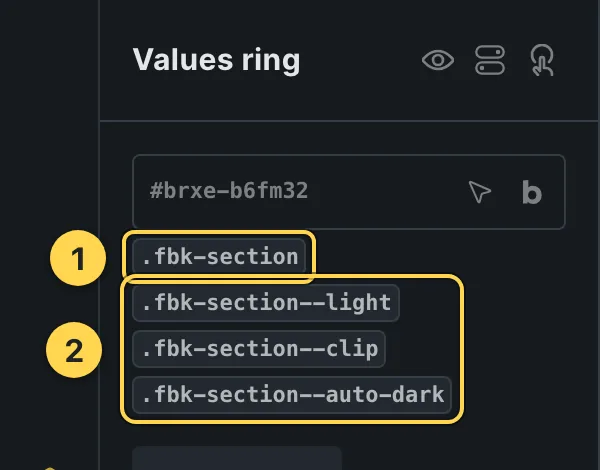
Task: Click empty space right of .fbk-section--clip
Action: [x=421, y=349]
